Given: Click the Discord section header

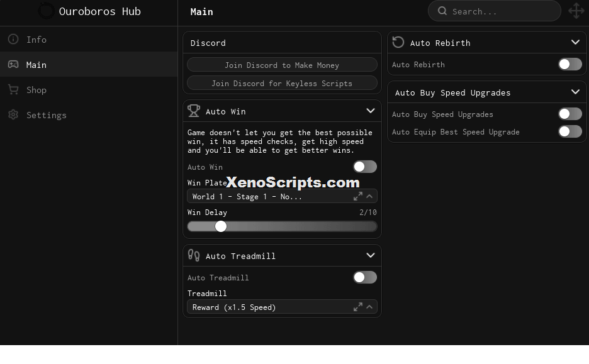Looking at the screenshot, I should click(x=208, y=43).
